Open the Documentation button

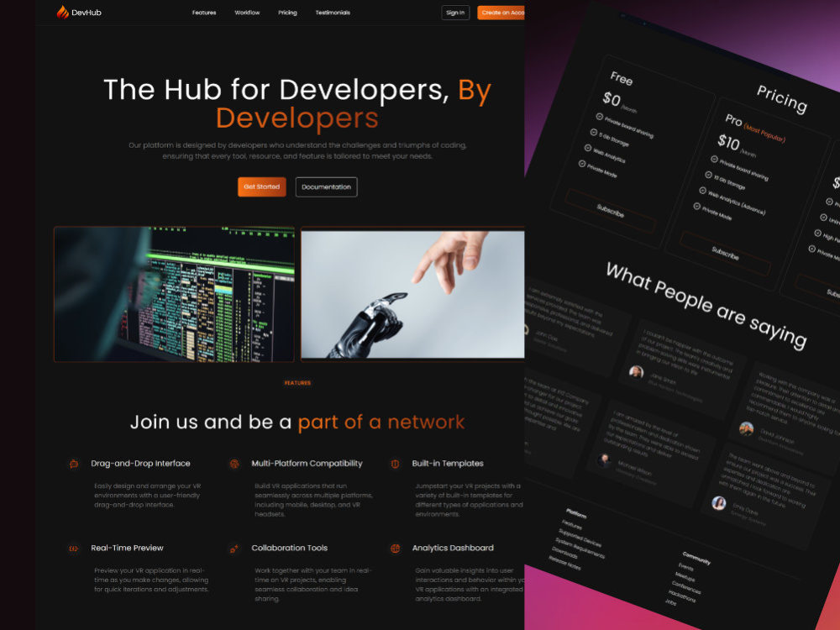326,187
